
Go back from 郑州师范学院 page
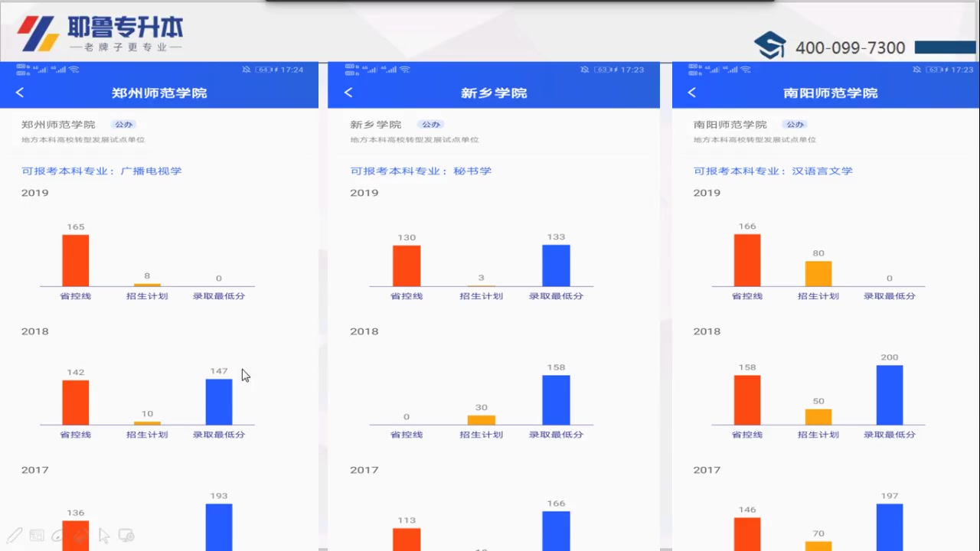(20, 93)
